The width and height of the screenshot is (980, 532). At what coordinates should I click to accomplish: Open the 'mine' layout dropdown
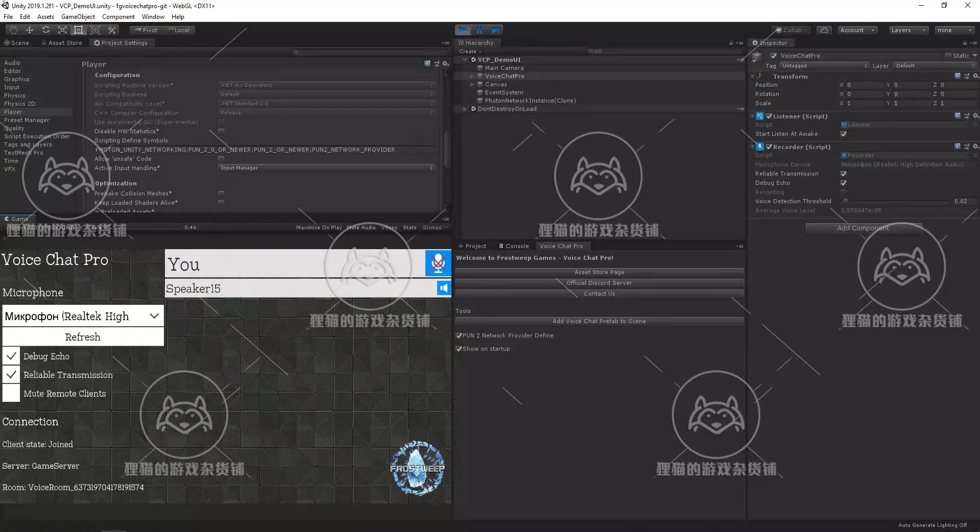pyautogui.click(x=954, y=30)
